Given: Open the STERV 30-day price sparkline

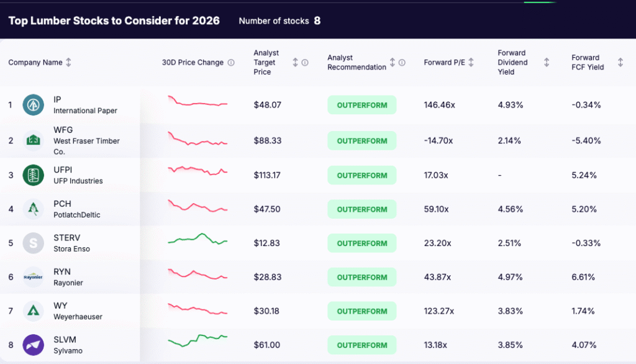Looking at the screenshot, I should pyautogui.click(x=198, y=240).
